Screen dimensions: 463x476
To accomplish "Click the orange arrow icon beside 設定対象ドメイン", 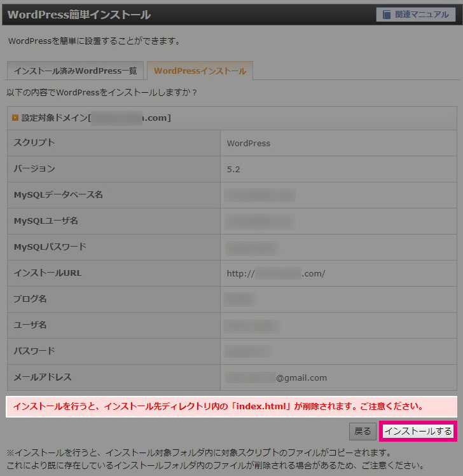I will 15,118.
